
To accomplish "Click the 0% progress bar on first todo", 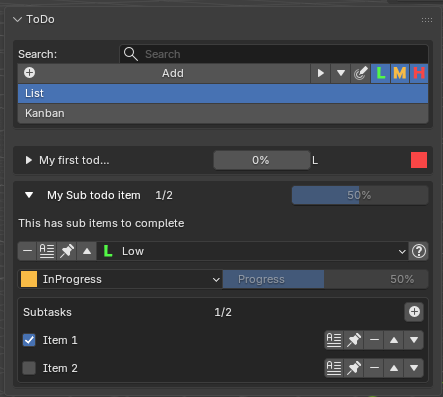I will click(262, 160).
